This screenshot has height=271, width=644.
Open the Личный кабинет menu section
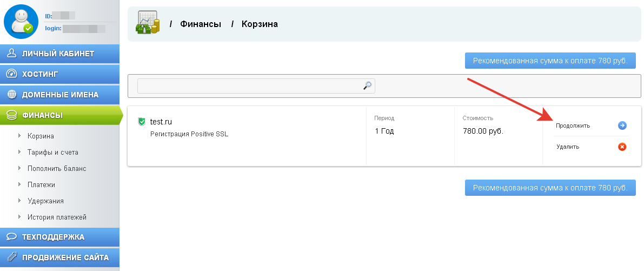[58, 54]
